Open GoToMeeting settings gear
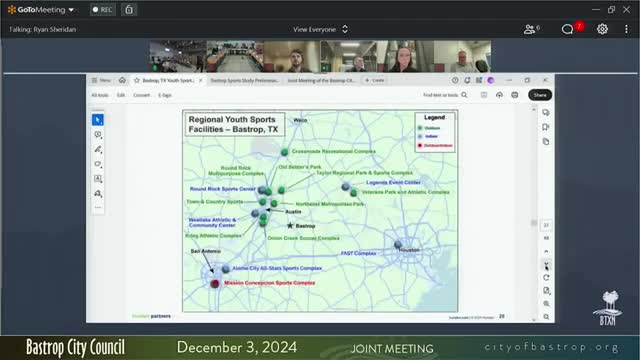640x360 pixels. click(602, 29)
